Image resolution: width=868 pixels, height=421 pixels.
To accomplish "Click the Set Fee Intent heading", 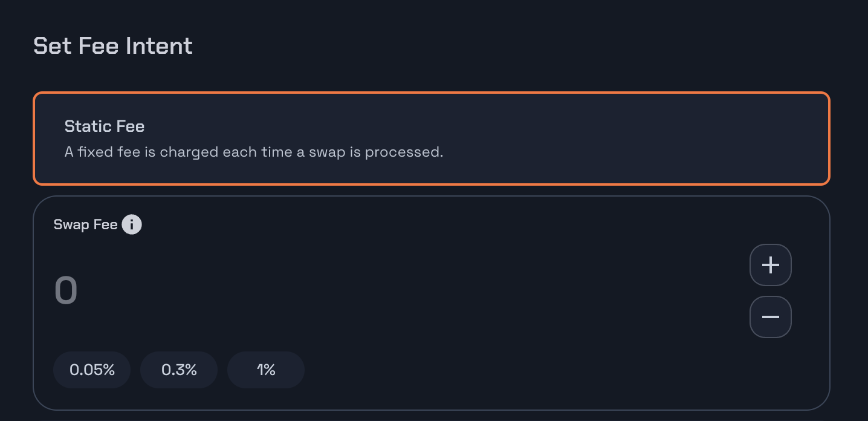I will pos(113,46).
